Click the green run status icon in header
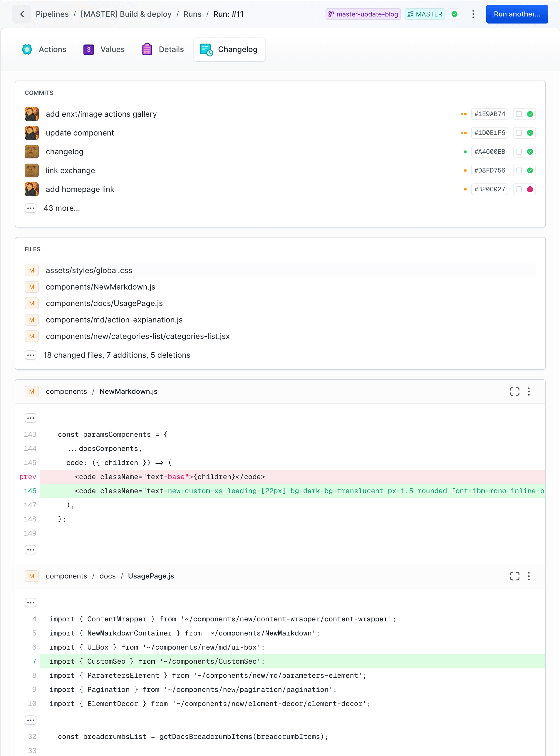 [455, 14]
